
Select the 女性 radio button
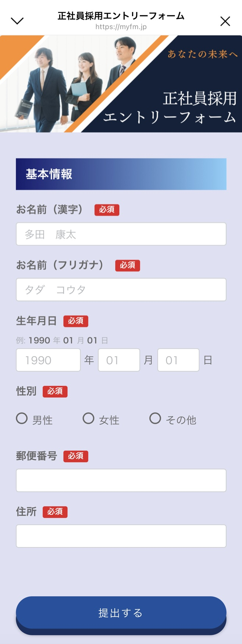(88, 418)
